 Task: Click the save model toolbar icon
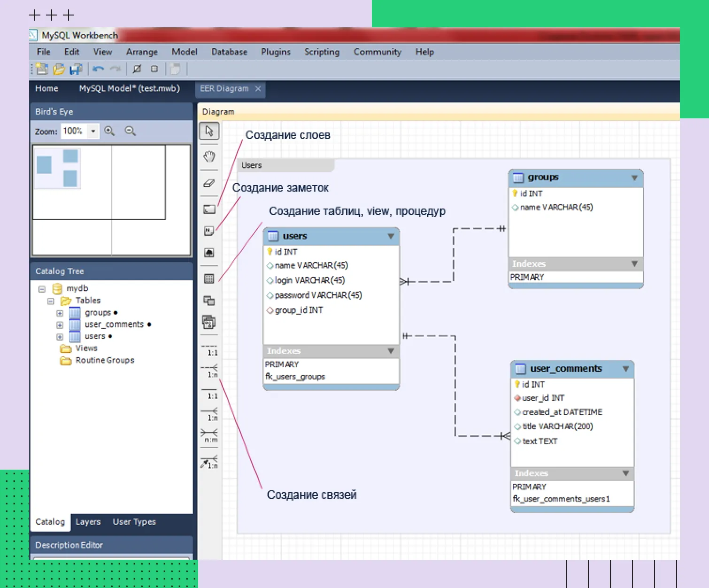76,69
